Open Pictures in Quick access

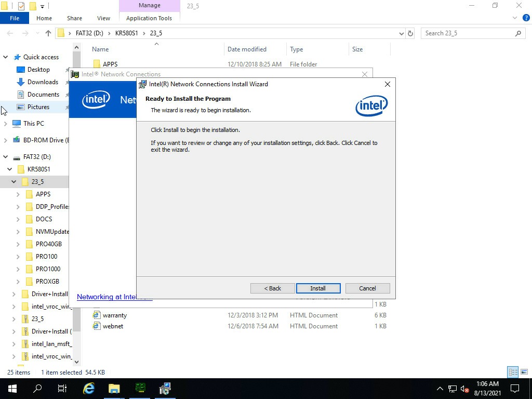click(38, 107)
